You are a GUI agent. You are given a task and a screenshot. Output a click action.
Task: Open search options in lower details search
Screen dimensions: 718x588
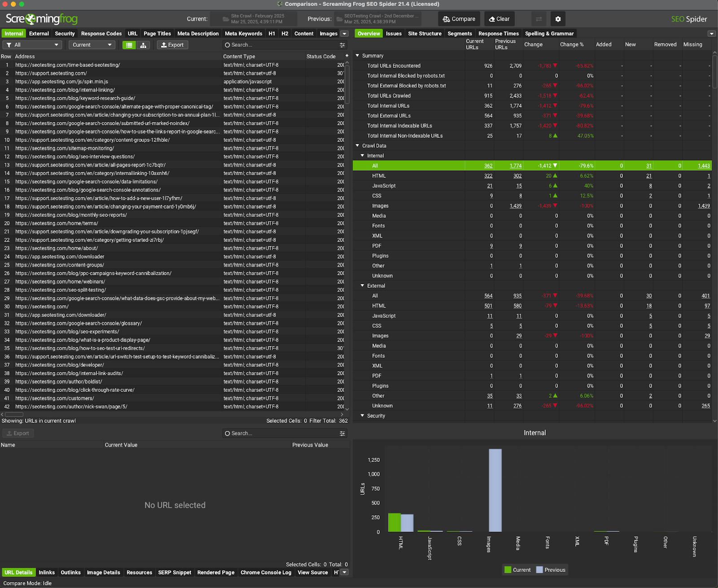click(x=342, y=433)
